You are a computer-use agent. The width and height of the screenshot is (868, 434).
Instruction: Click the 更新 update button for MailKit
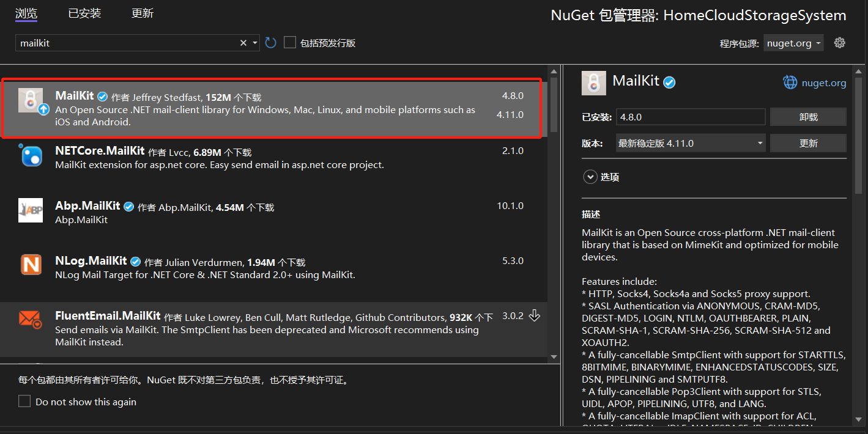point(808,143)
